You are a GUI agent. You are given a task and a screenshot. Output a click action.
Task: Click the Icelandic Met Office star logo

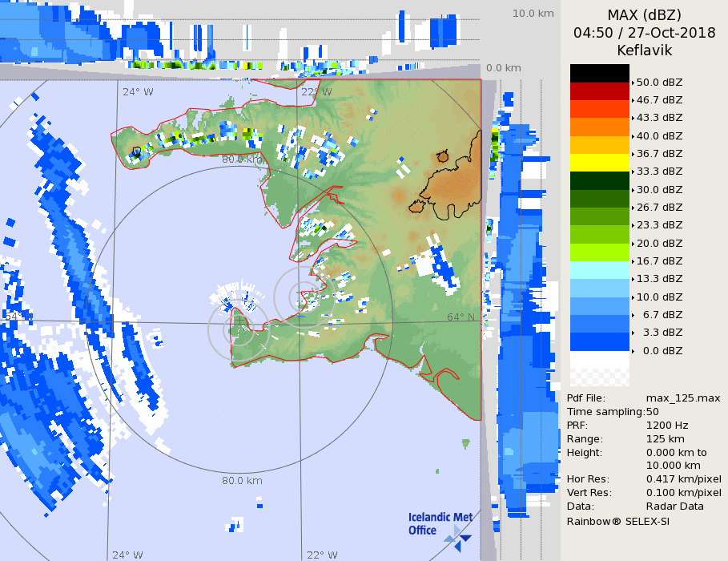point(457,535)
